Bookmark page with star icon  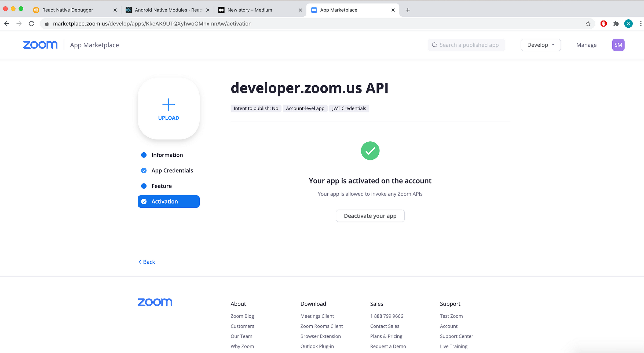[588, 24]
